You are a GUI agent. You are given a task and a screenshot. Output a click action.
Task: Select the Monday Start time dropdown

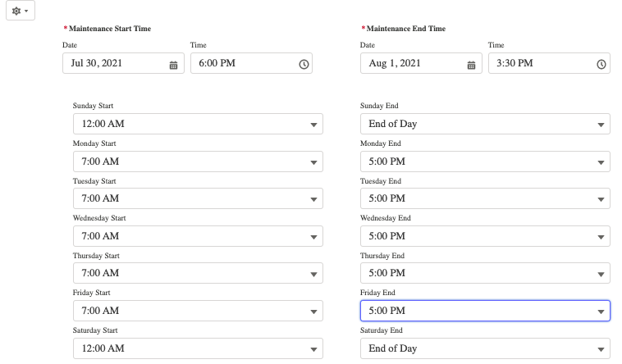pos(197,162)
